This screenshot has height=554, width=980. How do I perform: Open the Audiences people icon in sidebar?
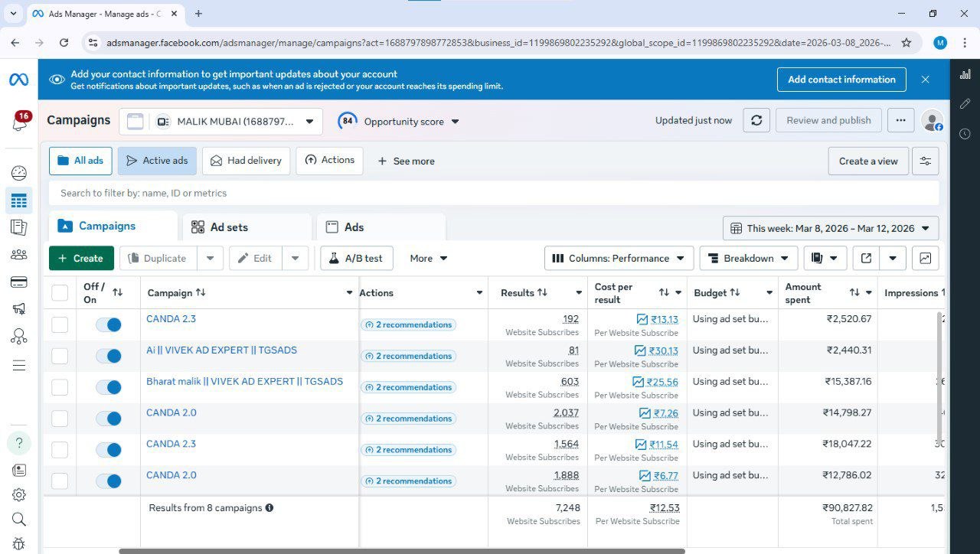coord(19,255)
